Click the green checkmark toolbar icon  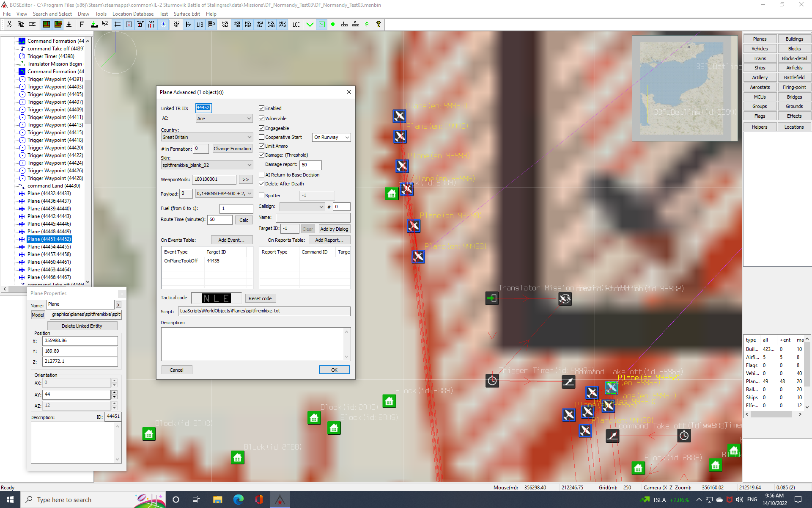pyautogui.click(x=310, y=25)
